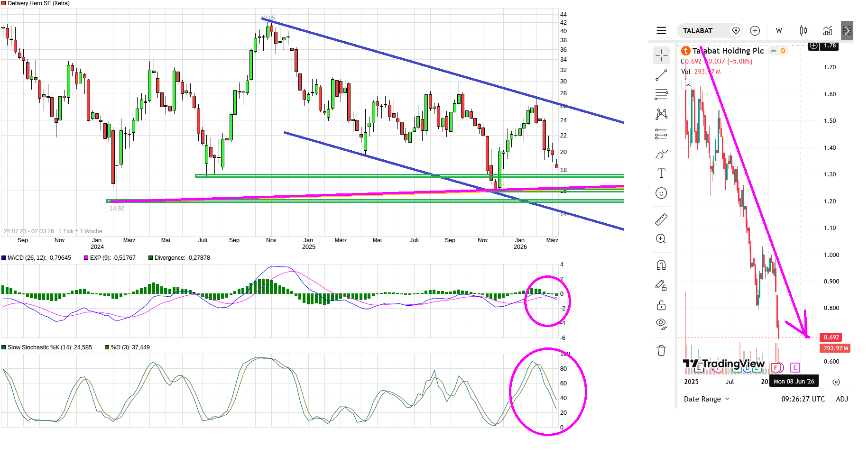Click the Slow Stochastic %K (14) legend
This screenshot has height=456, width=868.
click(x=50, y=347)
